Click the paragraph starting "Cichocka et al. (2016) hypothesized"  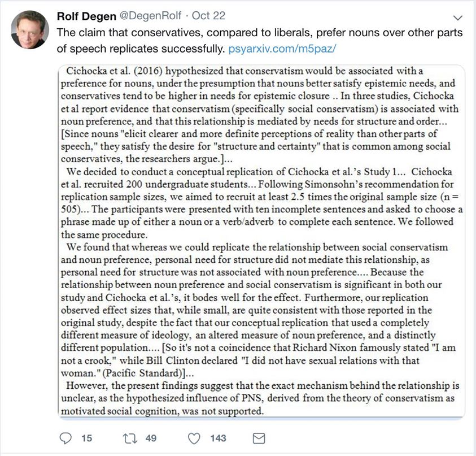(260, 107)
